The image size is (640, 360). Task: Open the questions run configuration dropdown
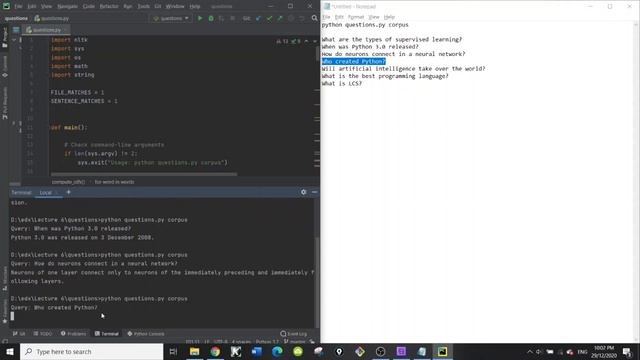171,18
